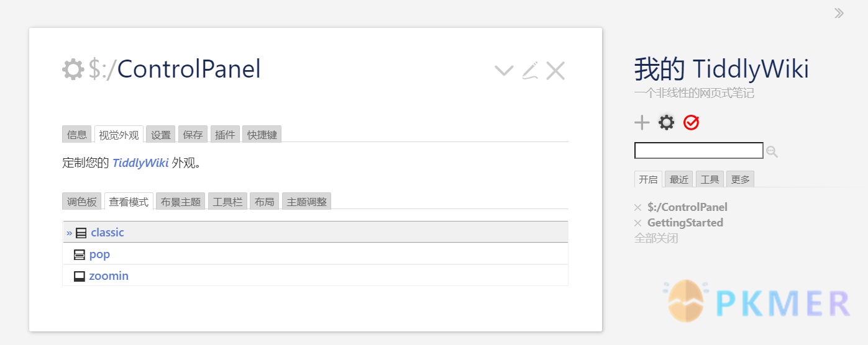Open the 插件 tab
The height and width of the screenshot is (345, 868).
(225, 135)
